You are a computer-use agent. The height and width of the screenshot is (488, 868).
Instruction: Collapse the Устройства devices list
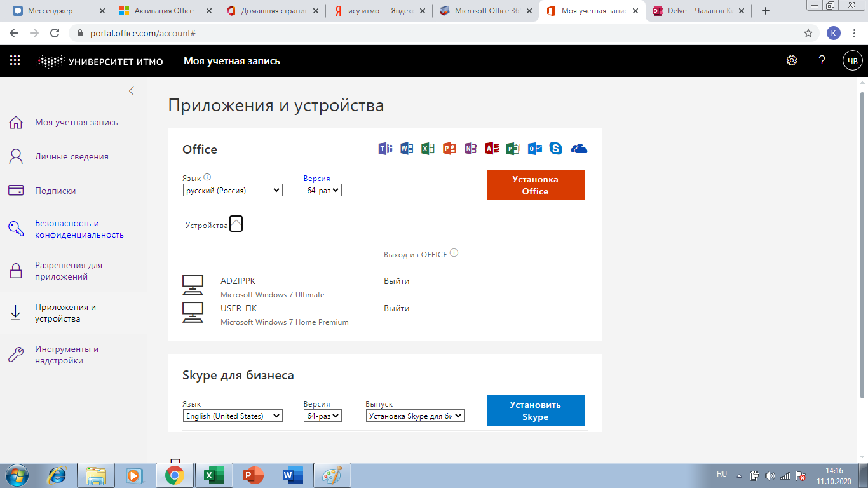point(236,224)
